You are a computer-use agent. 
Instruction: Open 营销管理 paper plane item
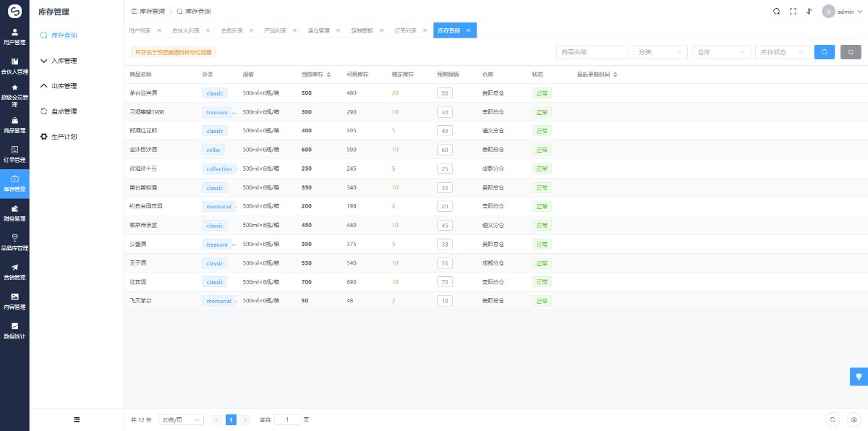pyautogui.click(x=14, y=272)
